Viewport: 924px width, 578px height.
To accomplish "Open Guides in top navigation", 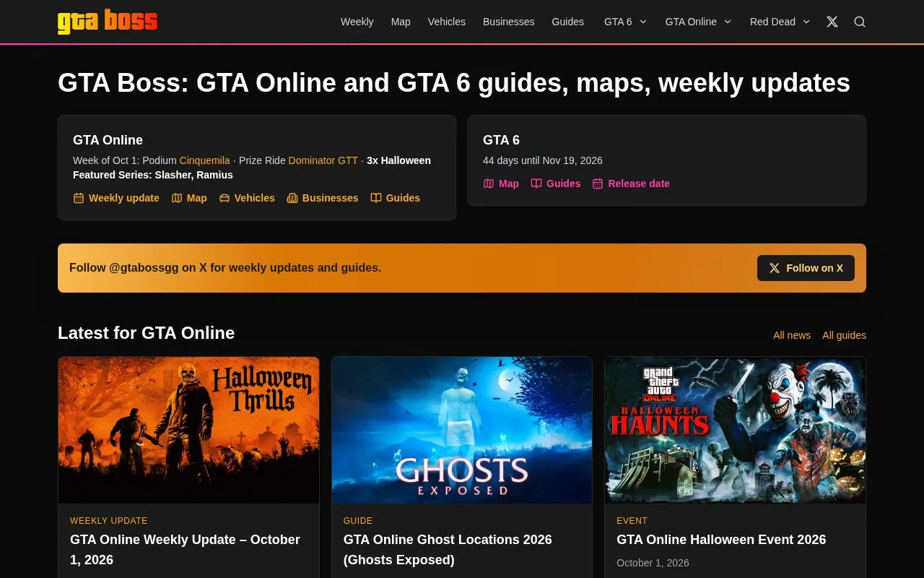I will (x=568, y=22).
